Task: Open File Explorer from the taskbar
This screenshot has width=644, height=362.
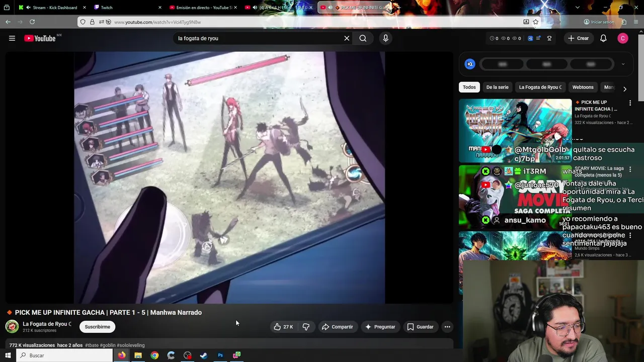Action: click(138, 355)
